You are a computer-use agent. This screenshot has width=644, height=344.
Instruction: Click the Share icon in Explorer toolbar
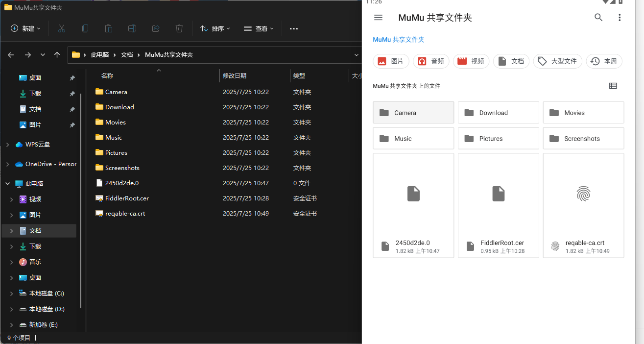(x=156, y=28)
